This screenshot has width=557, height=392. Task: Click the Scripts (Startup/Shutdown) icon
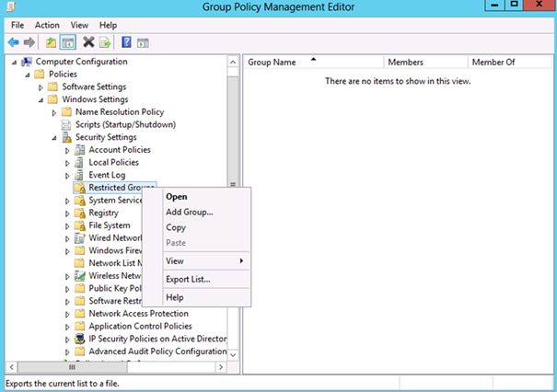point(66,125)
